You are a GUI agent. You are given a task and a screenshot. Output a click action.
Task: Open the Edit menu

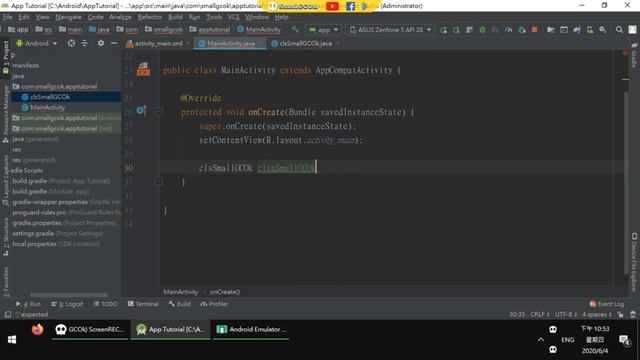pos(24,17)
